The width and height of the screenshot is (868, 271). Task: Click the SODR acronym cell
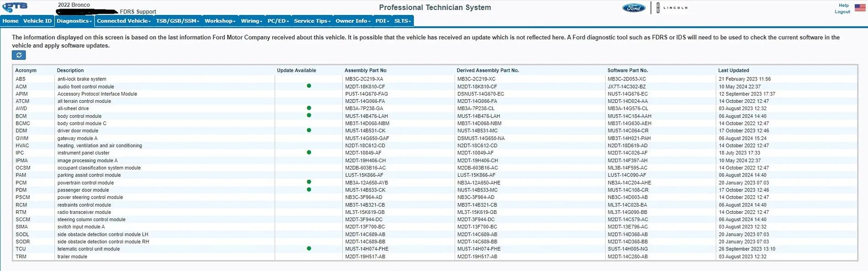click(23, 241)
